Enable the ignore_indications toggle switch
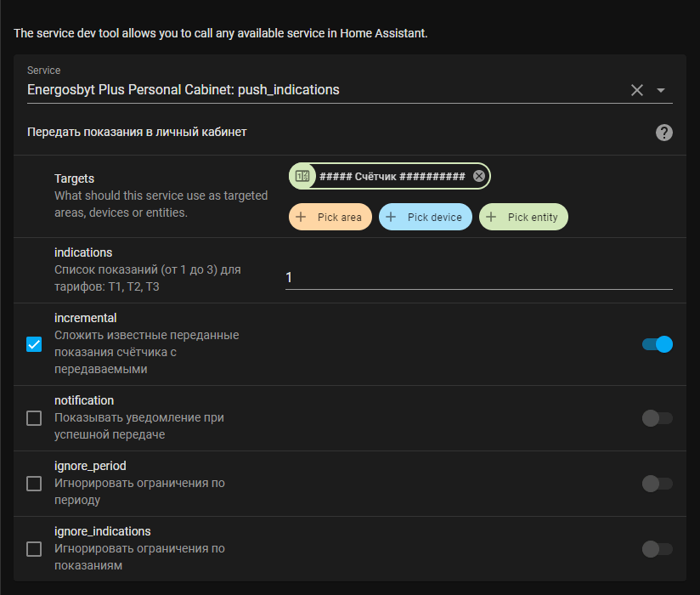700x595 pixels. point(658,549)
